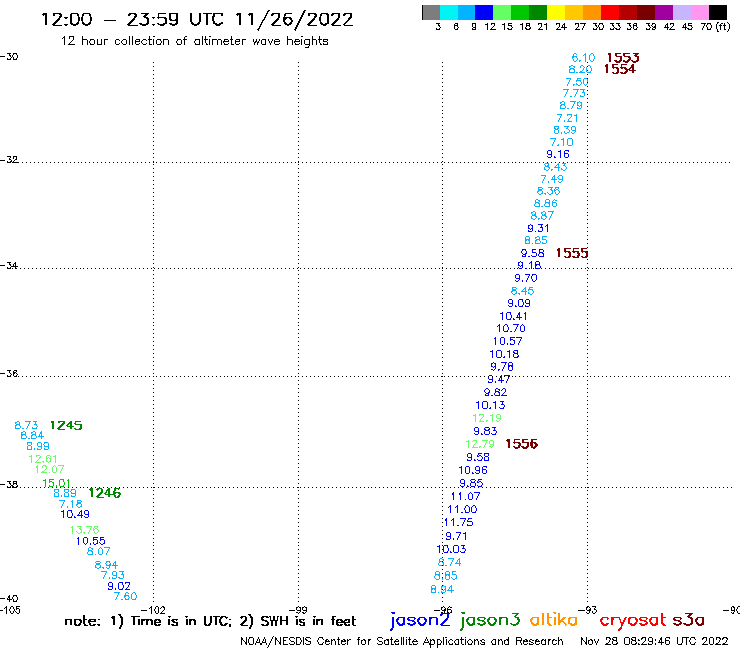Click the subtitle '12 hour collection of altimeter wave heights'

click(194, 41)
